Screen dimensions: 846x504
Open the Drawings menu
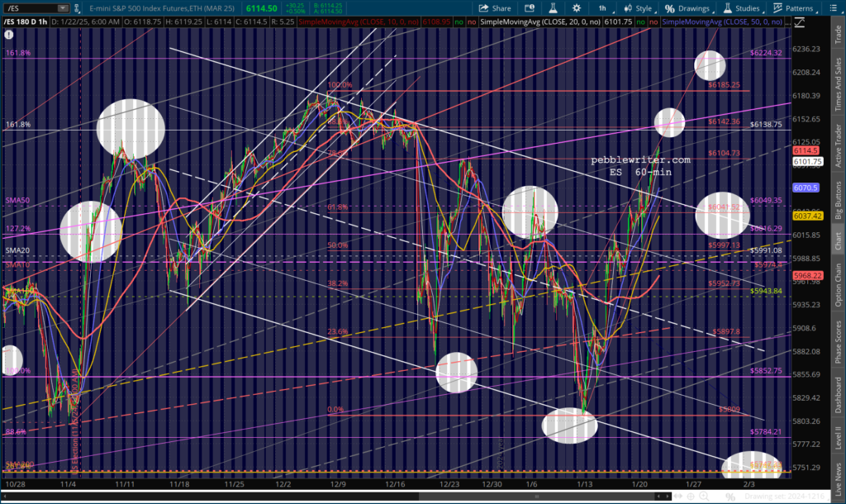click(x=688, y=8)
